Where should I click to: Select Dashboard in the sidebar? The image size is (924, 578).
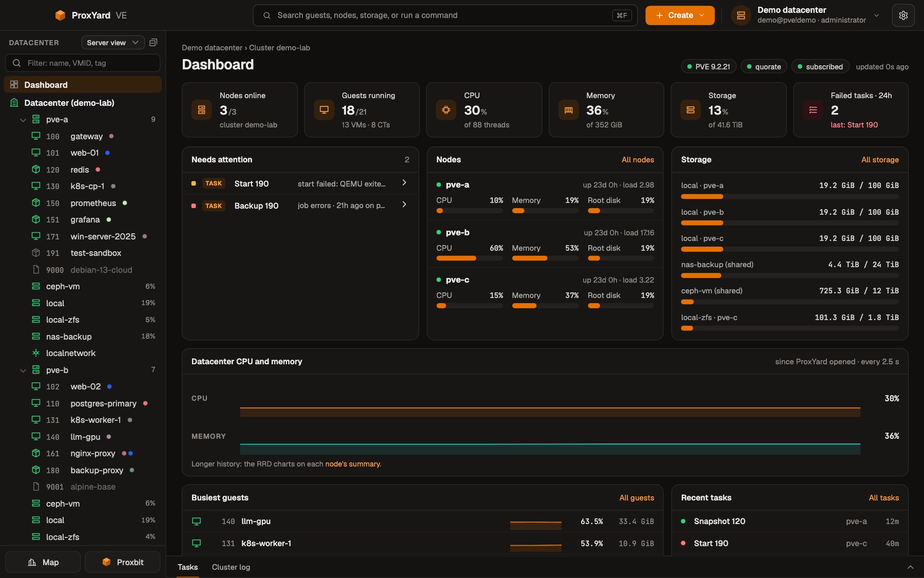pyautogui.click(x=83, y=85)
